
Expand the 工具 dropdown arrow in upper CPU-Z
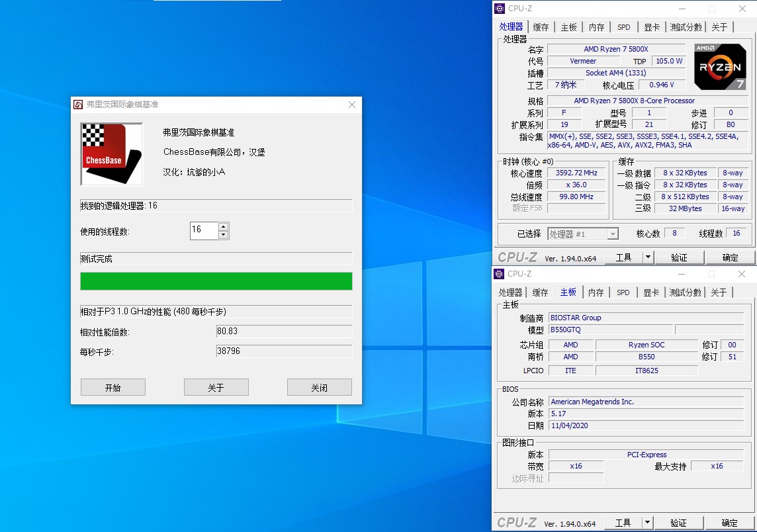coord(648,257)
